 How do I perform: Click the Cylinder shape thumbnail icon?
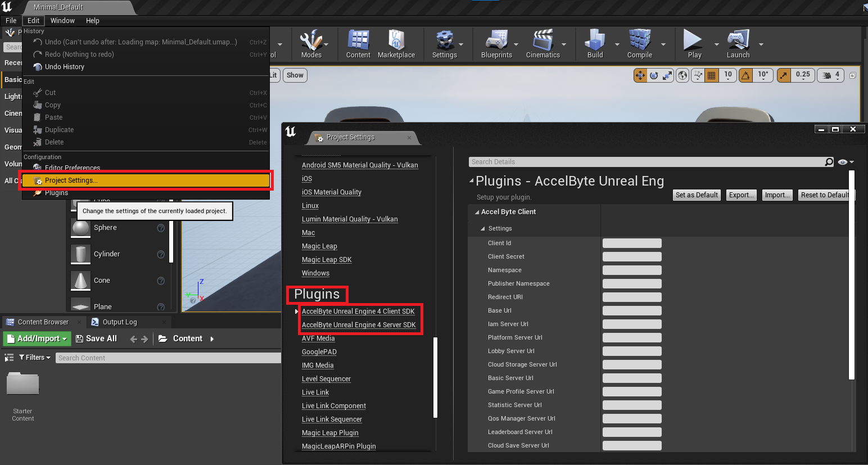coord(81,254)
